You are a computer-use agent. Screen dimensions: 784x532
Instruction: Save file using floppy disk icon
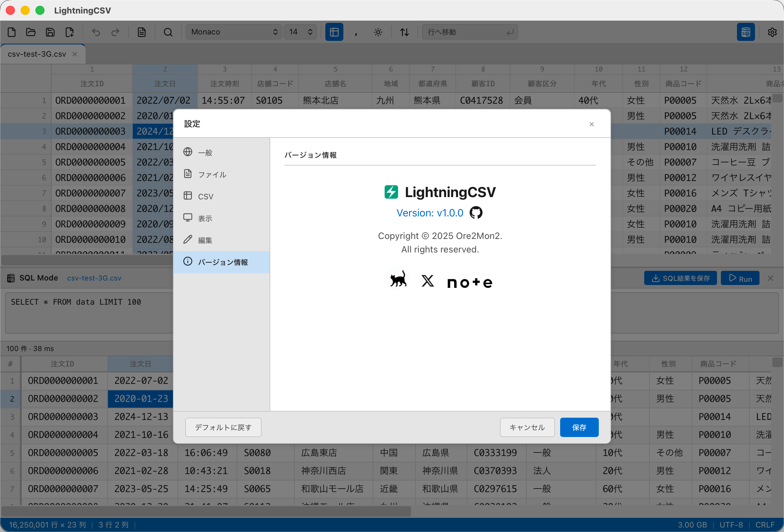click(50, 32)
